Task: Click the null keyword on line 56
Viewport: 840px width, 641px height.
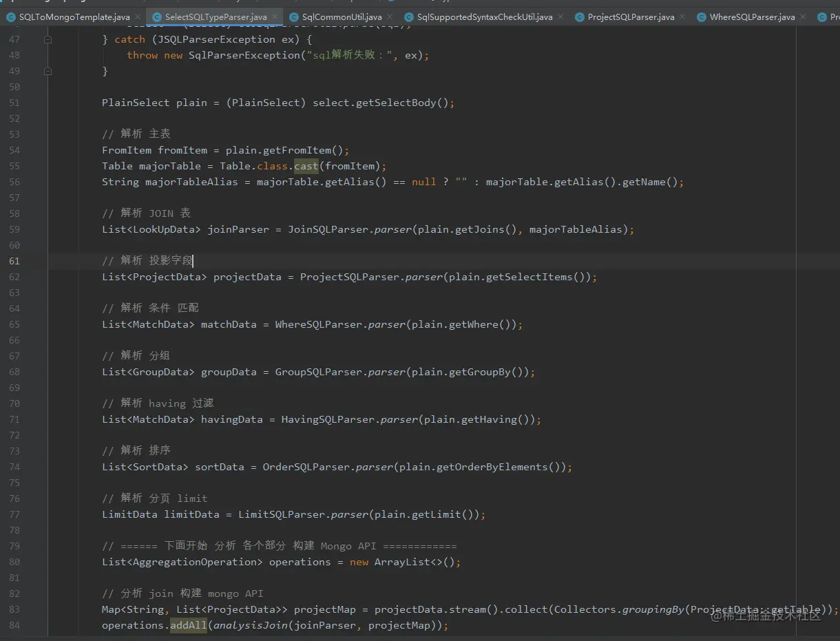Action: click(x=424, y=182)
